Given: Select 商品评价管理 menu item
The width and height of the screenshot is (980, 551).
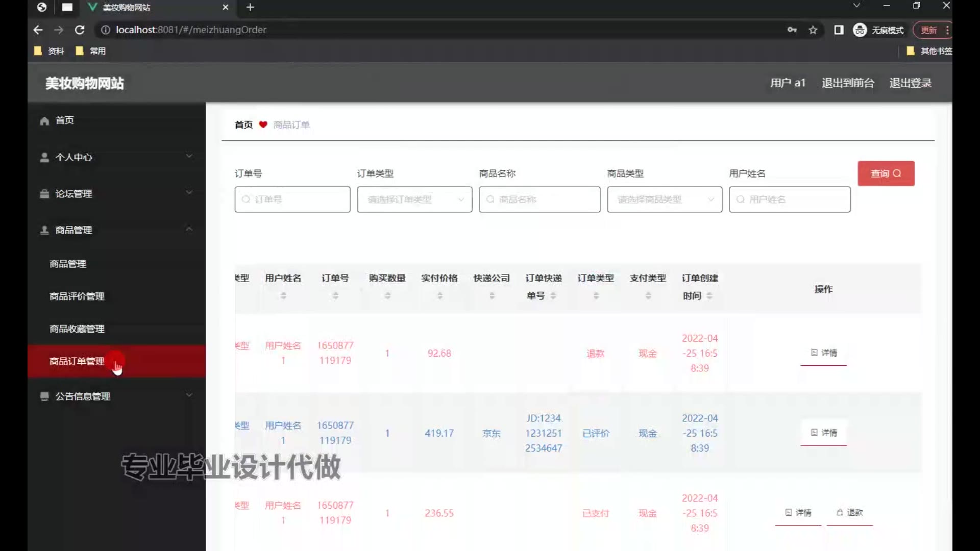Looking at the screenshot, I should click(77, 296).
